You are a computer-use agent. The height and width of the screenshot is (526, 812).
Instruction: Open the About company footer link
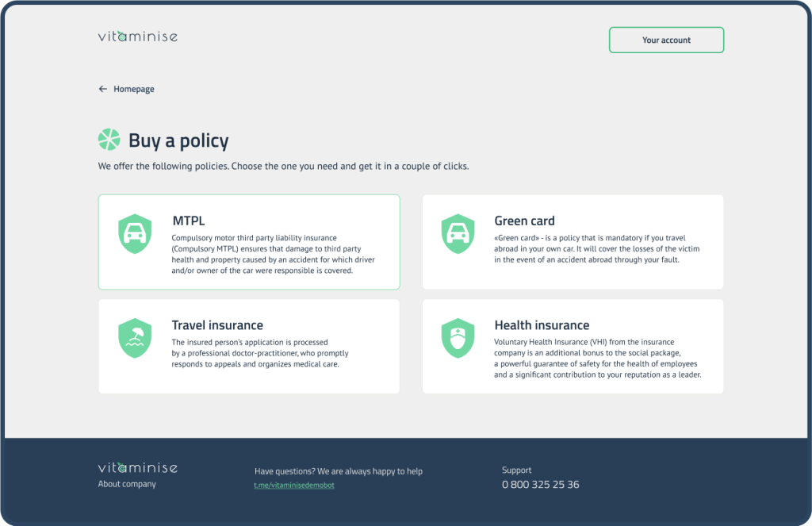point(127,484)
